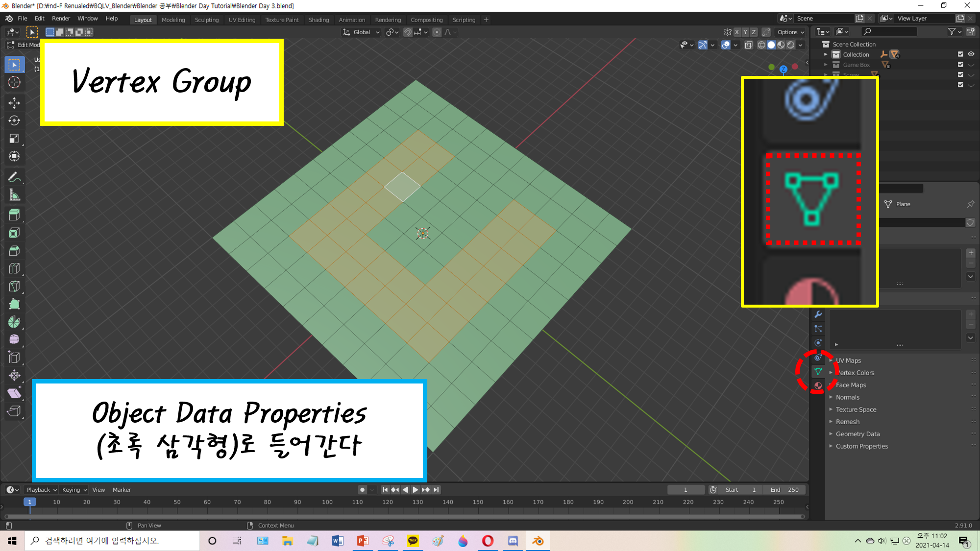Open the Playback menu in timeline
The height and width of the screenshot is (551, 980).
(41, 490)
